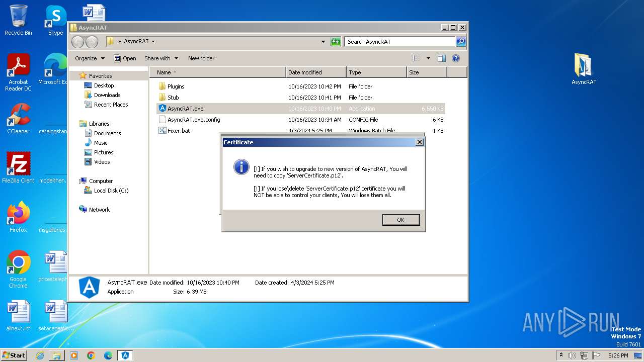Viewport: 644px width, 362px height.
Task: Maximize the AsyncRAT Explorer window
Action: [453, 28]
